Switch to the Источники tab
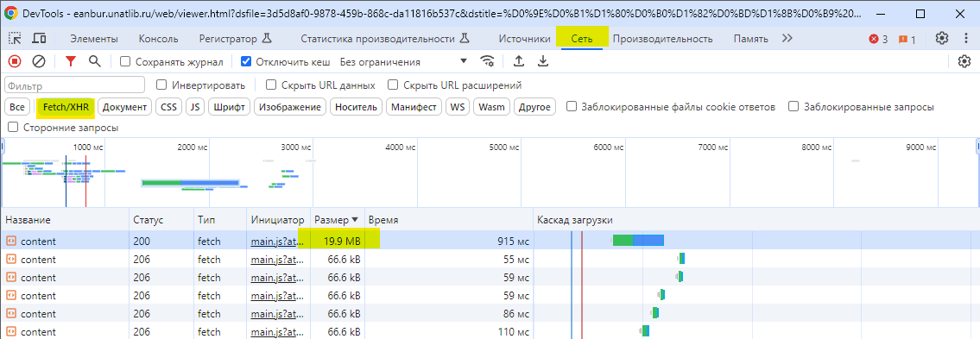980x339 pixels. 524,39
